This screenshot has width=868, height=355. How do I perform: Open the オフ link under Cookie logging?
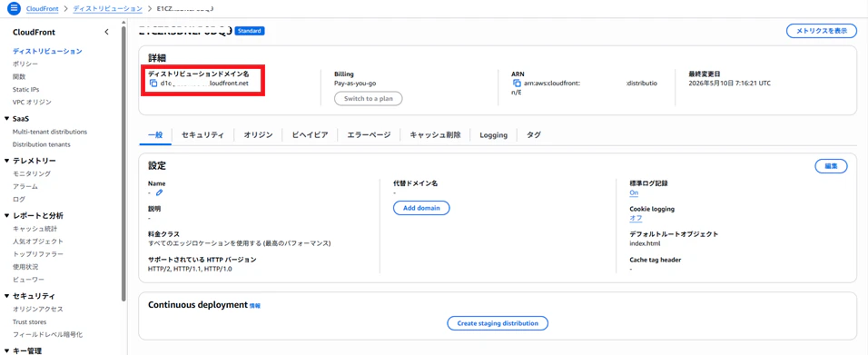(x=636, y=218)
